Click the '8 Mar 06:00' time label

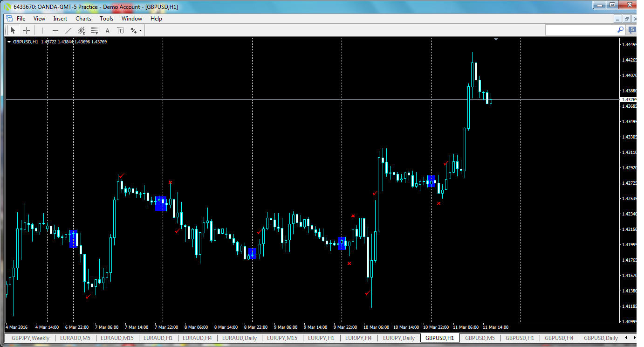point(196,327)
